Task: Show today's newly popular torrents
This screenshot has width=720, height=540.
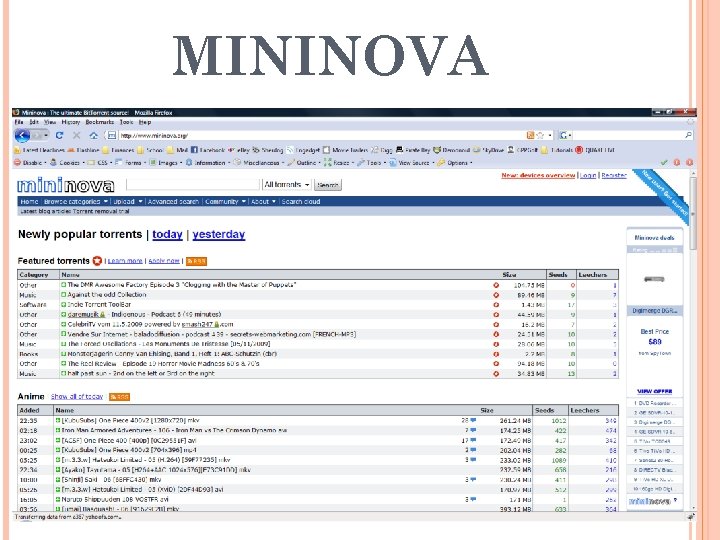Action: coord(167,234)
